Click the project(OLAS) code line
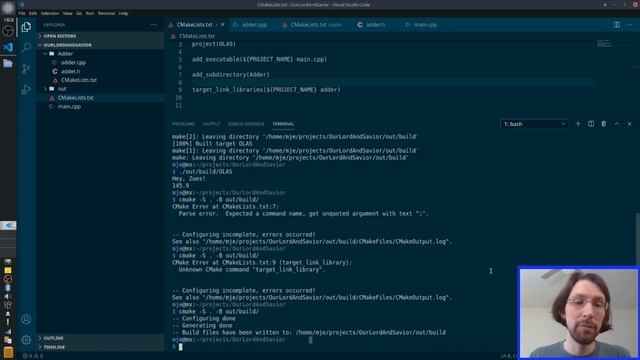 213,44
